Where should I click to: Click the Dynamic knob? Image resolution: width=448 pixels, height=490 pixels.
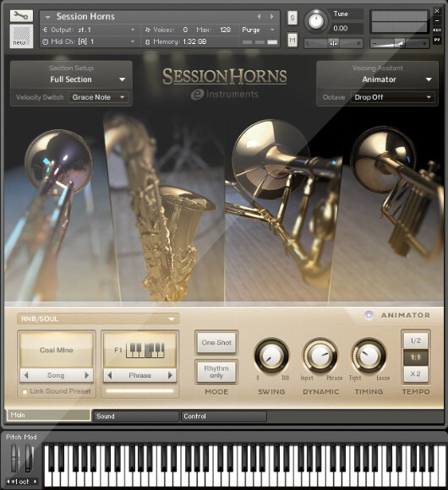coord(320,356)
